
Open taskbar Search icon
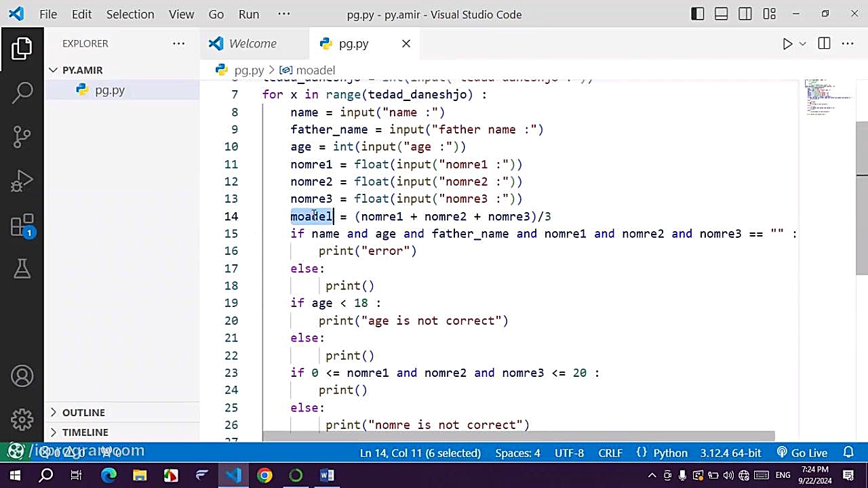[46, 475]
